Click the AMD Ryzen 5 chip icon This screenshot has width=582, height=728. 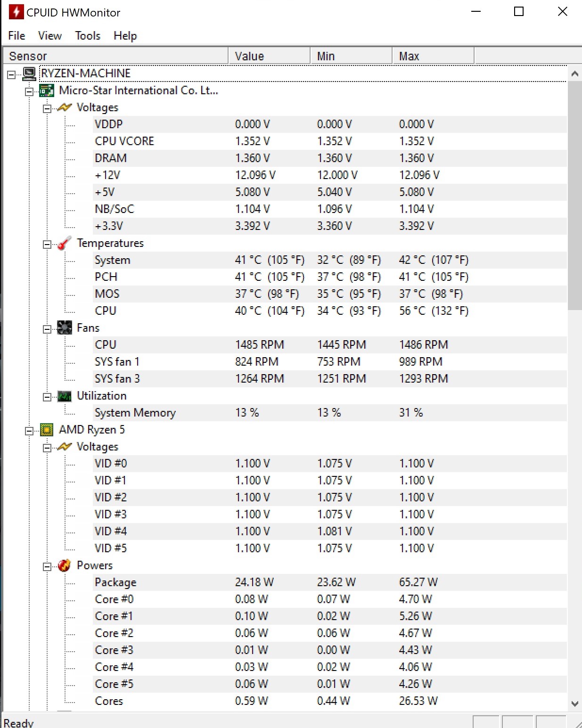tap(47, 430)
